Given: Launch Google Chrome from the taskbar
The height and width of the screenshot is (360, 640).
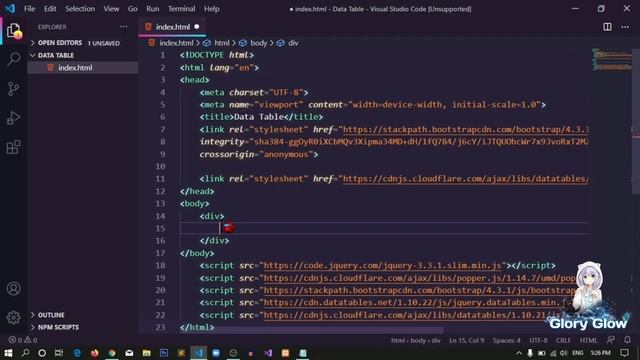Looking at the screenshot, I should [x=112, y=353].
